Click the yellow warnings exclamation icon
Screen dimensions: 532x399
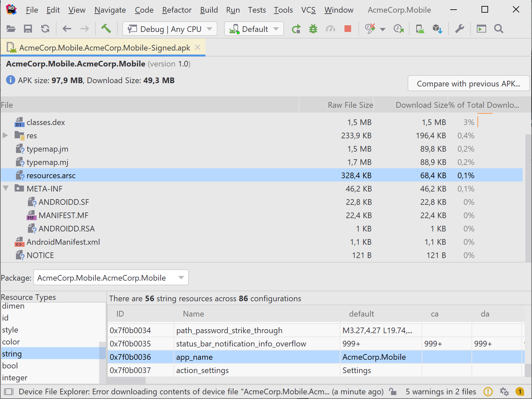coord(488,392)
